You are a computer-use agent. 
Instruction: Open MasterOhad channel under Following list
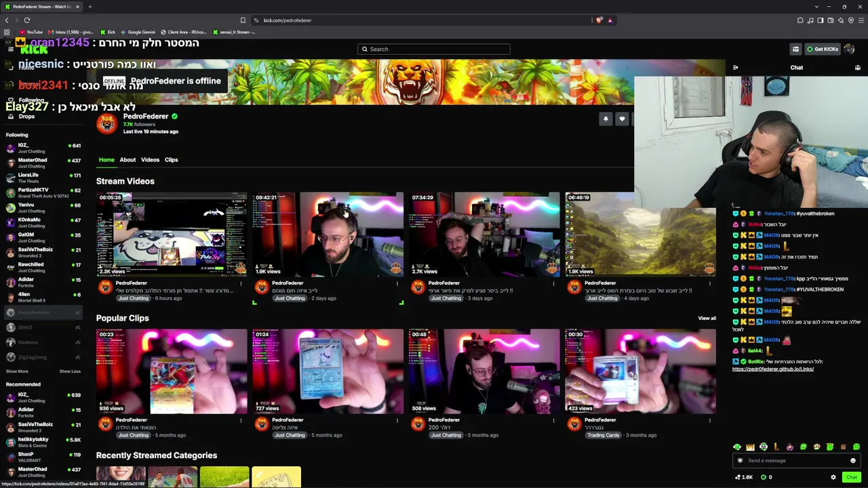(43, 163)
